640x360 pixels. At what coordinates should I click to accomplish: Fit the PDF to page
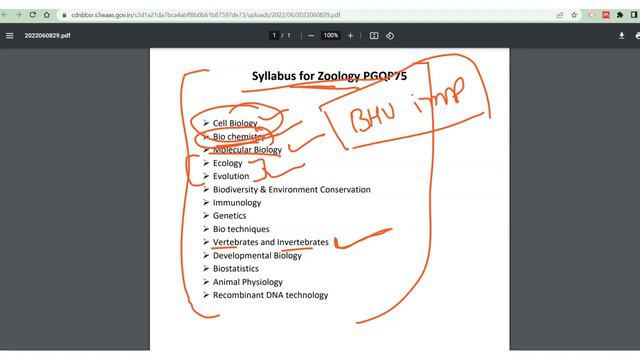(374, 36)
